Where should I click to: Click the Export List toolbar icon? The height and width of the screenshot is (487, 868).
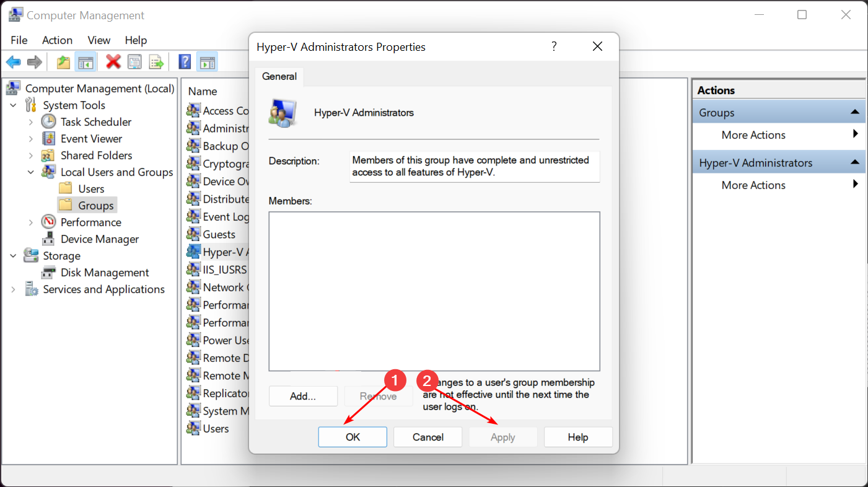tap(156, 62)
